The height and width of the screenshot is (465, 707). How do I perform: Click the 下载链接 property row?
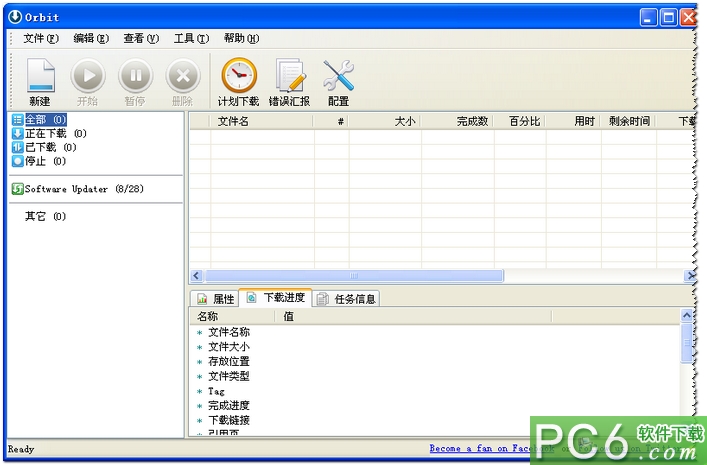[x=229, y=420]
